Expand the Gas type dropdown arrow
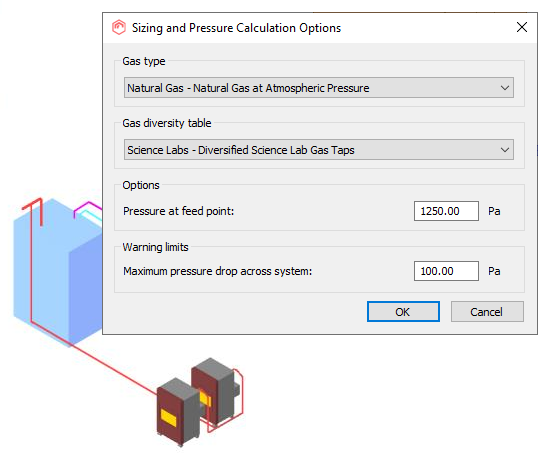548x458 pixels. tap(505, 88)
